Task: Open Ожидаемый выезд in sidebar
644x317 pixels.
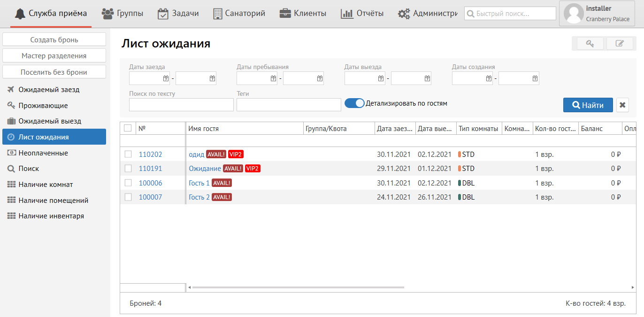Action: click(50, 121)
